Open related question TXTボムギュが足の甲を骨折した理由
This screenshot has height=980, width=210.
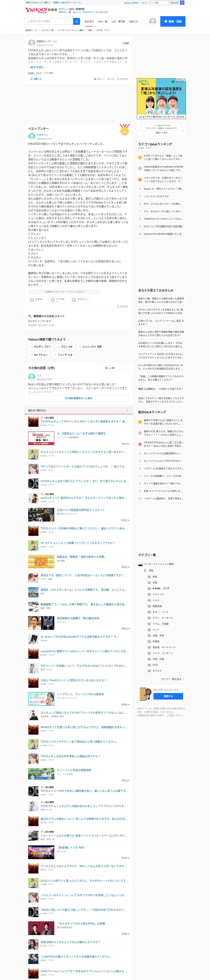70,756
